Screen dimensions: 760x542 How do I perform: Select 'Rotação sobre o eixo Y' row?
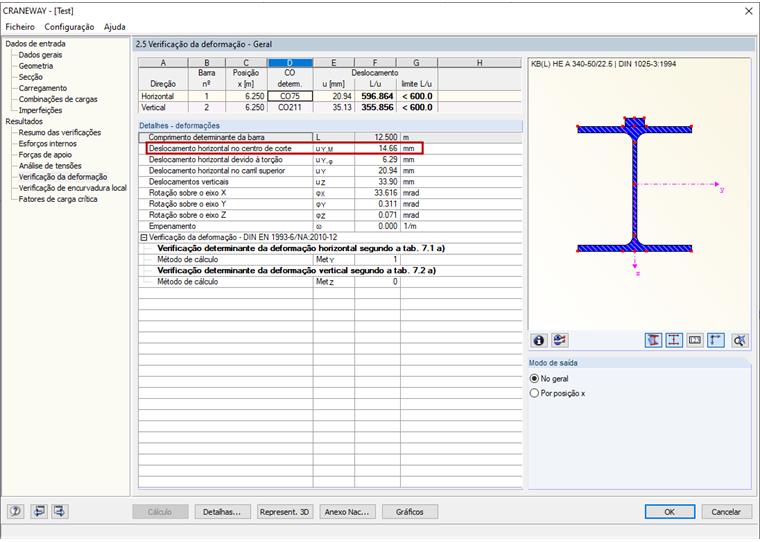pos(330,204)
